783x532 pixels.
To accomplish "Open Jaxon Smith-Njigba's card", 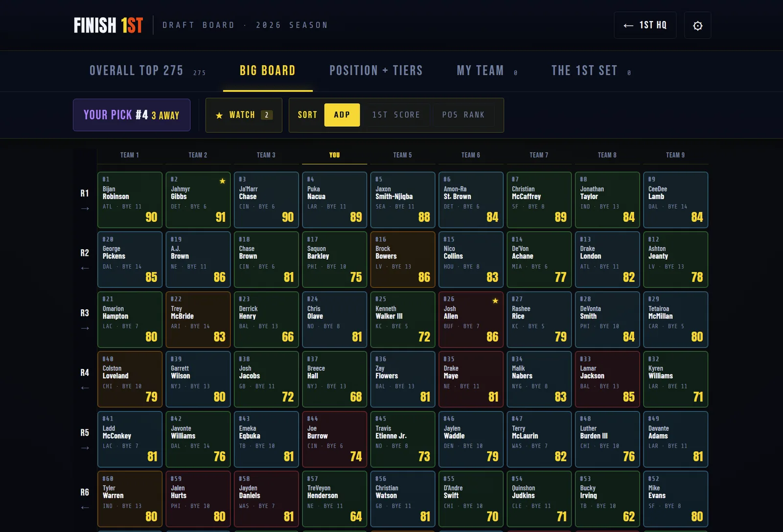I will [x=403, y=200].
